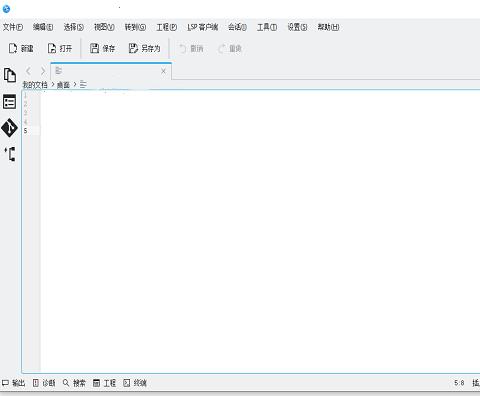Image resolution: width=480 pixels, height=396 pixels.
Task: Click 我的文档 in the breadcrumb path
Action: [35, 85]
